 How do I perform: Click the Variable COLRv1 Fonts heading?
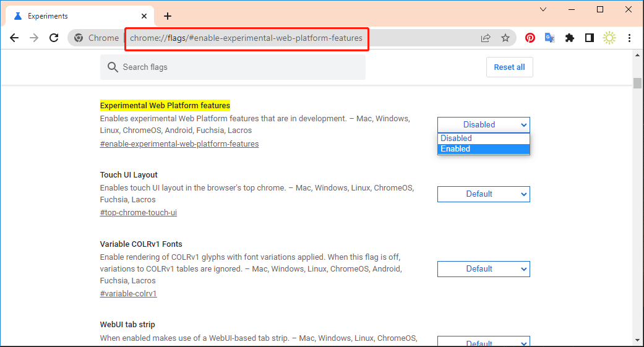(141, 244)
